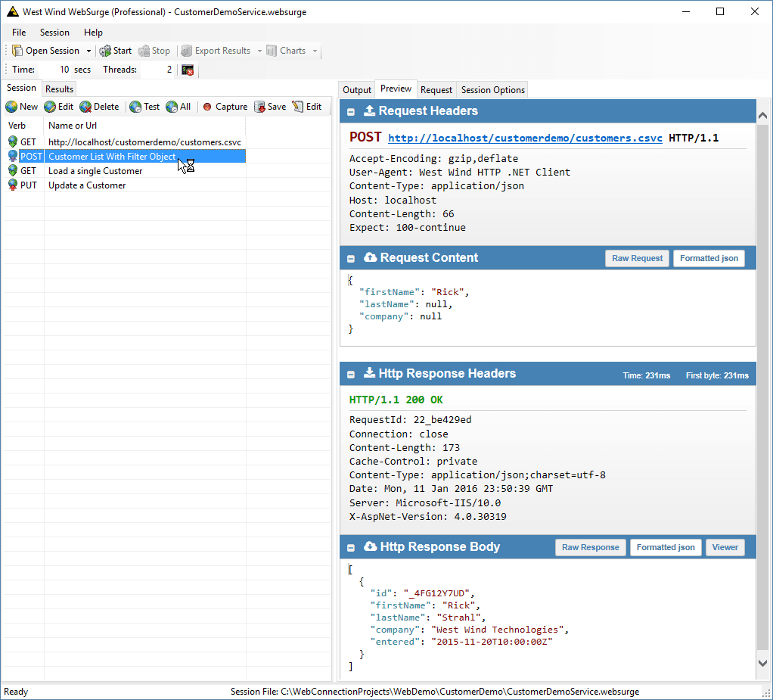
Task: Click the All requests test icon
Action: [172, 107]
